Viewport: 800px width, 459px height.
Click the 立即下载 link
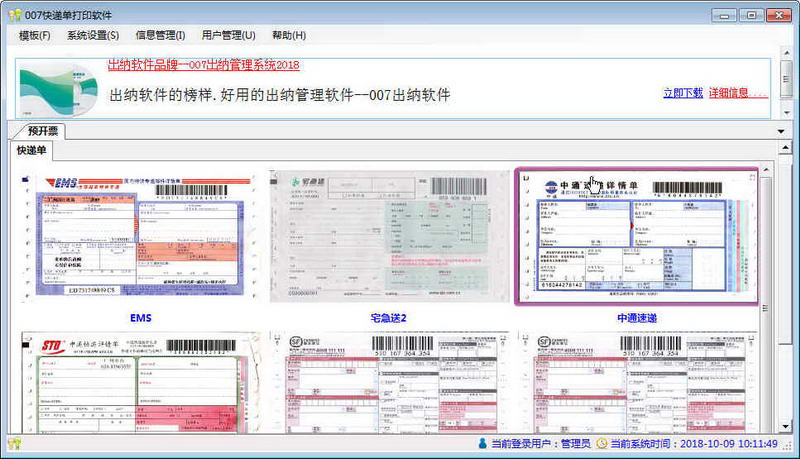683,93
